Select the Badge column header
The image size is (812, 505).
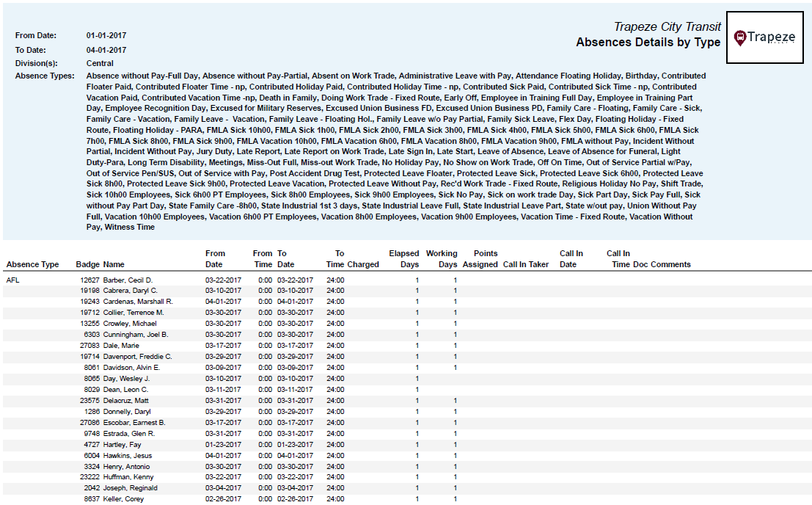pos(87,264)
